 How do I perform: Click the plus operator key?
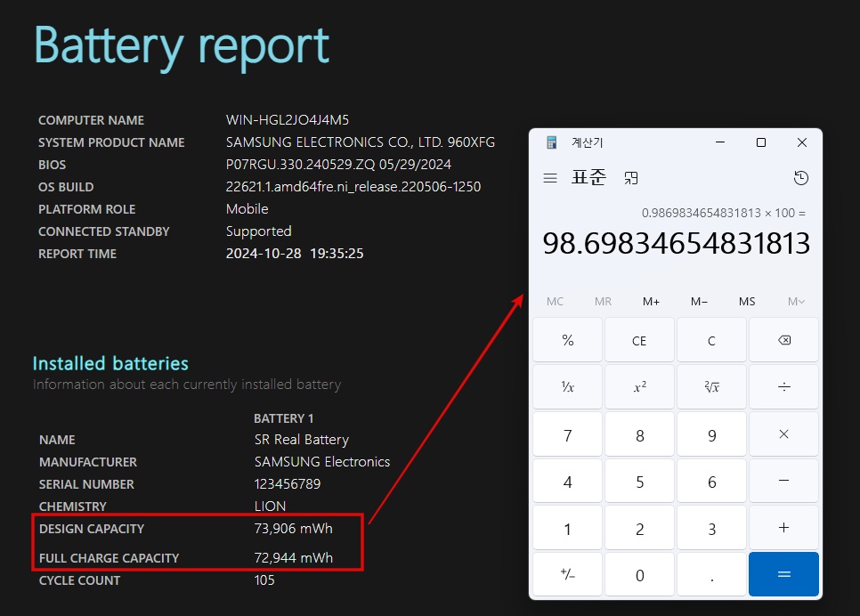(x=783, y=528)
